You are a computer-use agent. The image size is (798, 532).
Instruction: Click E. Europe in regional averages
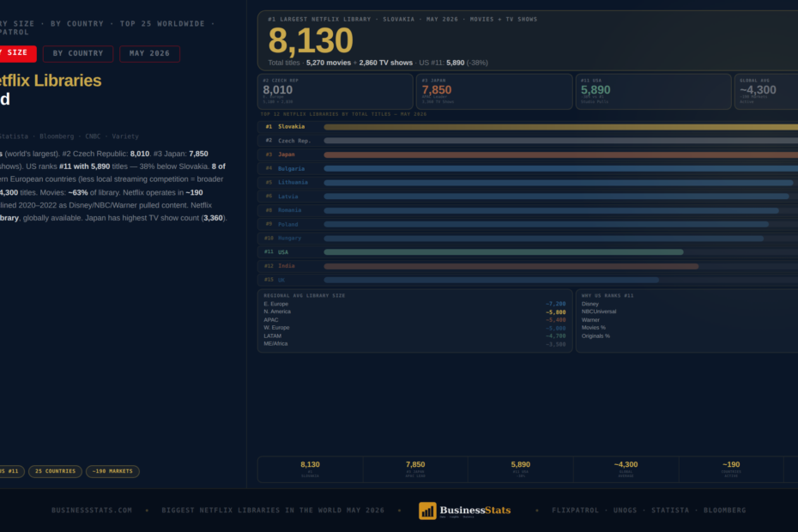tap(275, 304)
